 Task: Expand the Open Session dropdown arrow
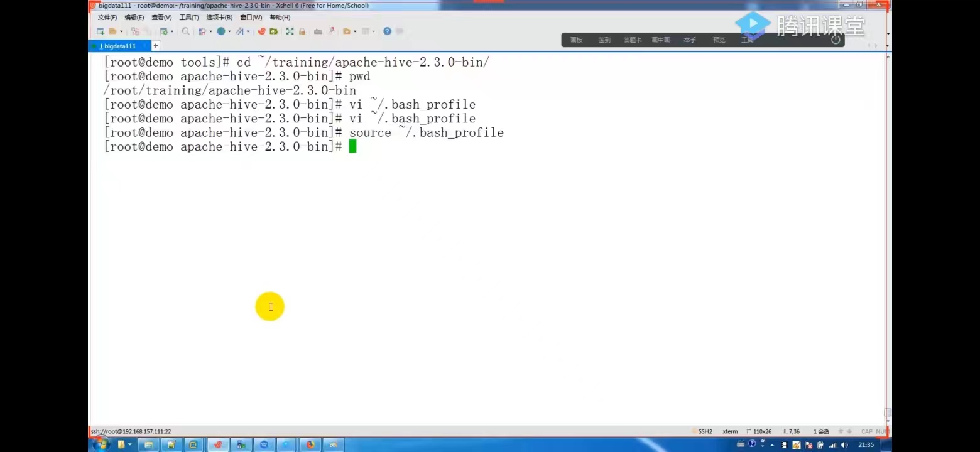click(121, 31)
